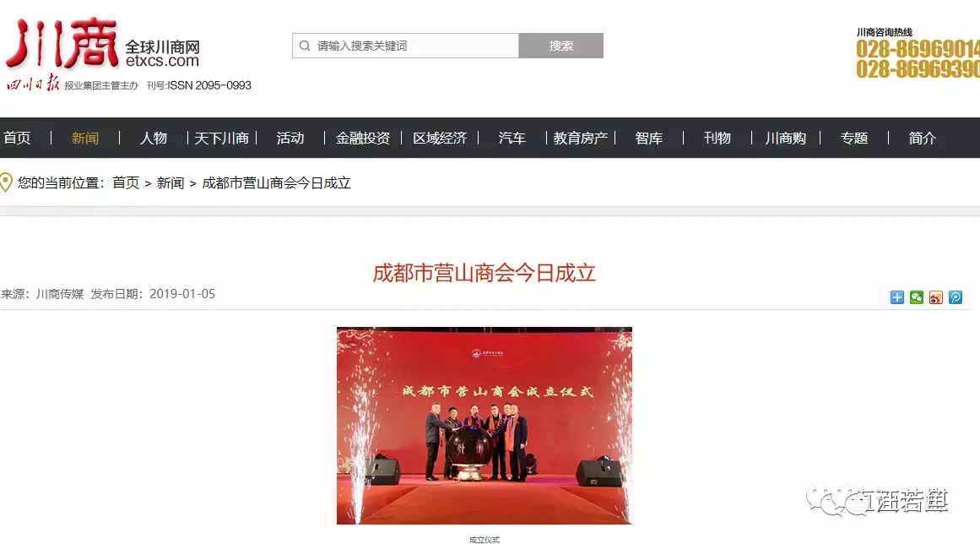The height and width of the screenshot is (544, 980).
Task: Click the search keyword input field
Action: click(x=406, y=46)
